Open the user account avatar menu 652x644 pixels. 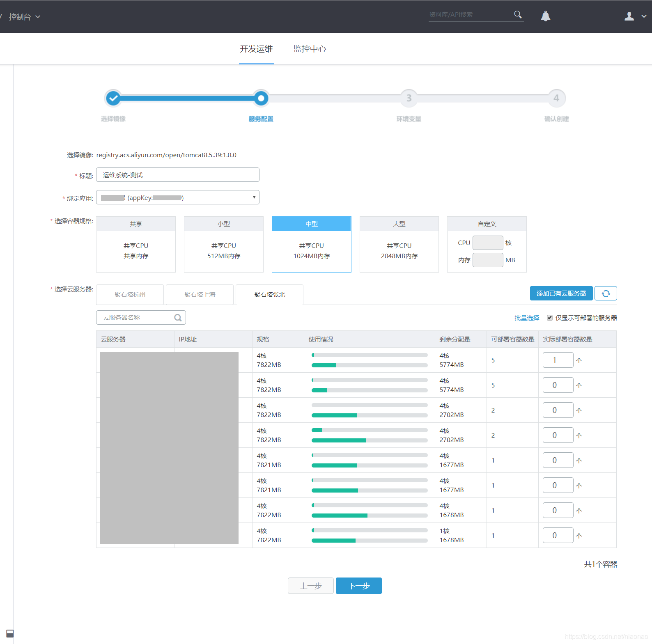click(x=629, y=16)
